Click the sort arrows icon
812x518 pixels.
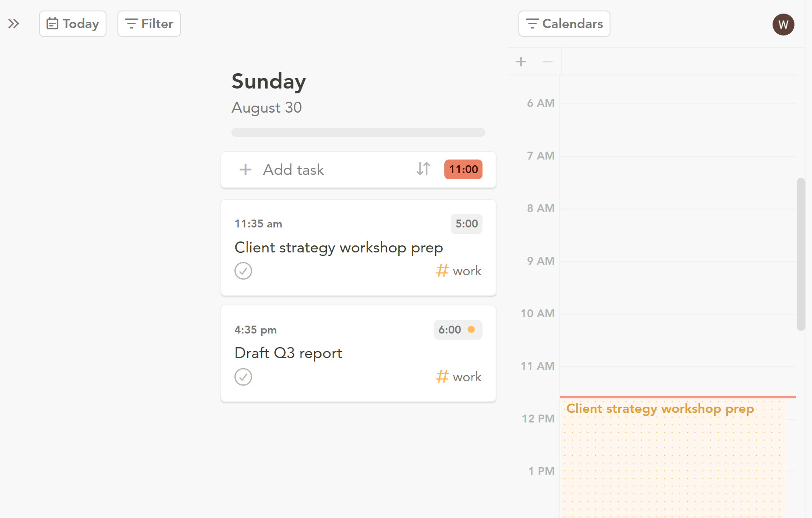point(423,169)
